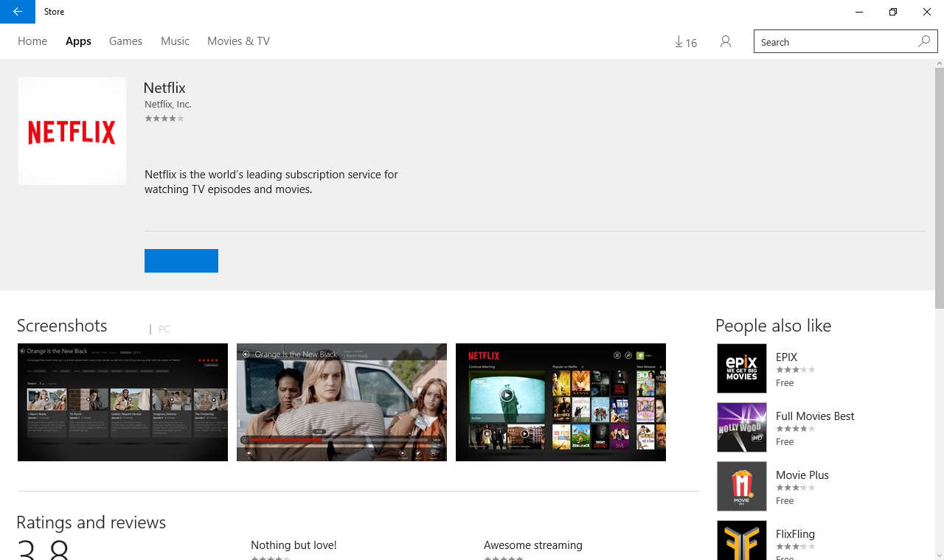Go back with the arrow button
This screenshot has height=560, width=944.
[x=18, y=12]
